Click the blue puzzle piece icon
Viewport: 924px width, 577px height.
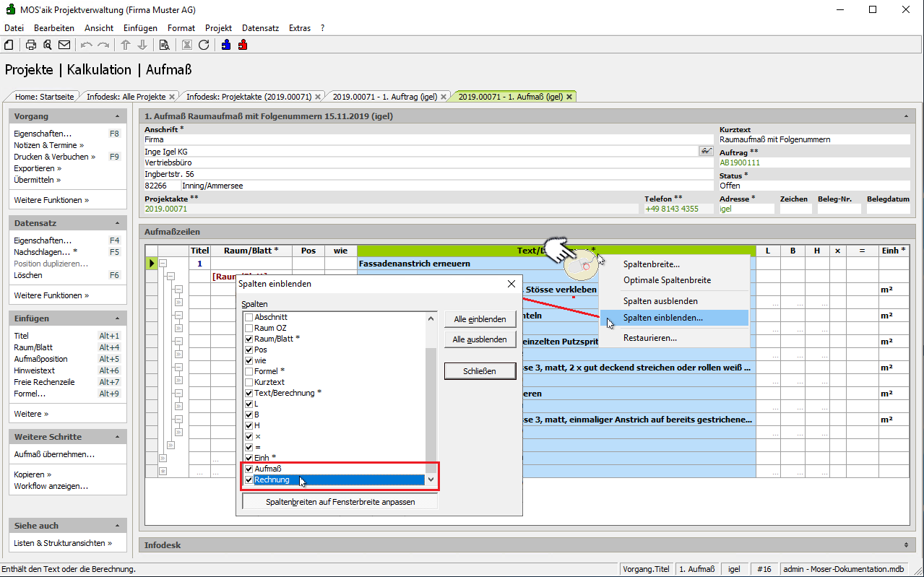(x=226, y=45)
